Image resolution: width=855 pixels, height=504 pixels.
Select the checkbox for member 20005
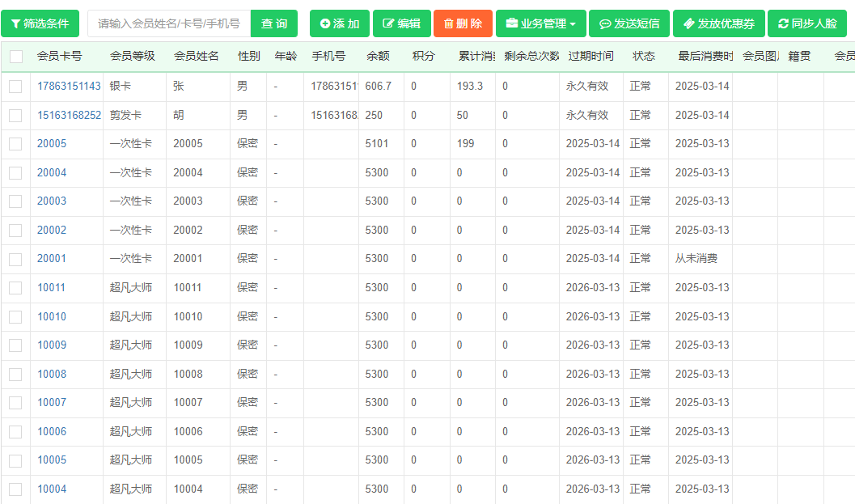tap(15, 143)
